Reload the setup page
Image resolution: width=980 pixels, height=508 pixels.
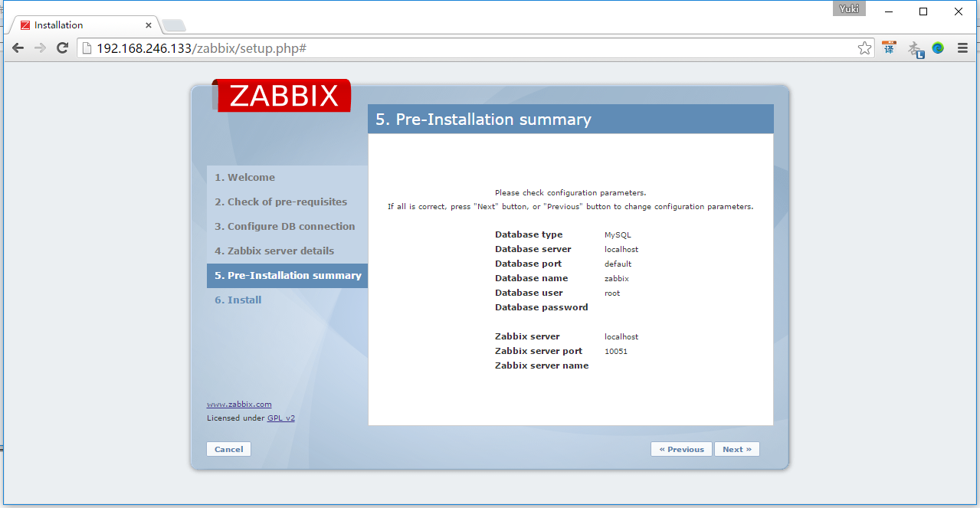63,48
